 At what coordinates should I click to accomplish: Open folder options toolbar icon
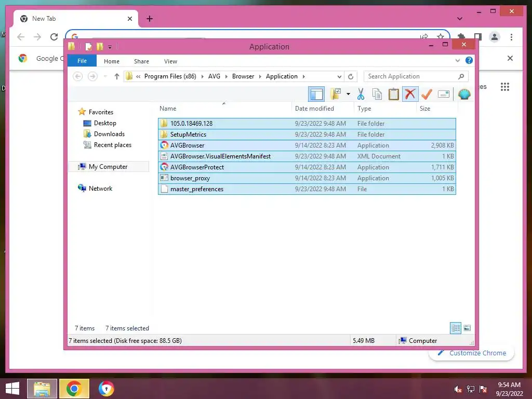coord(336,94)
